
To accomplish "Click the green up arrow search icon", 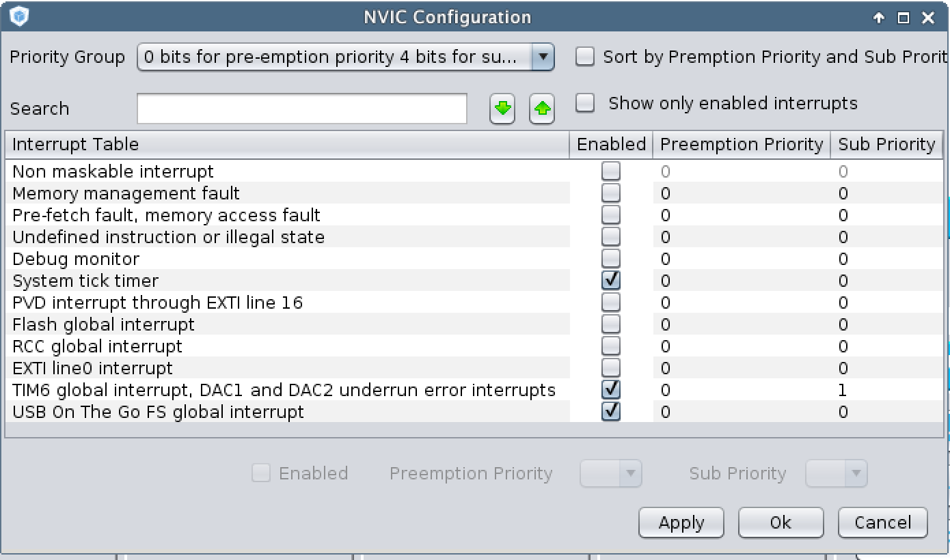I will [542, 109].
